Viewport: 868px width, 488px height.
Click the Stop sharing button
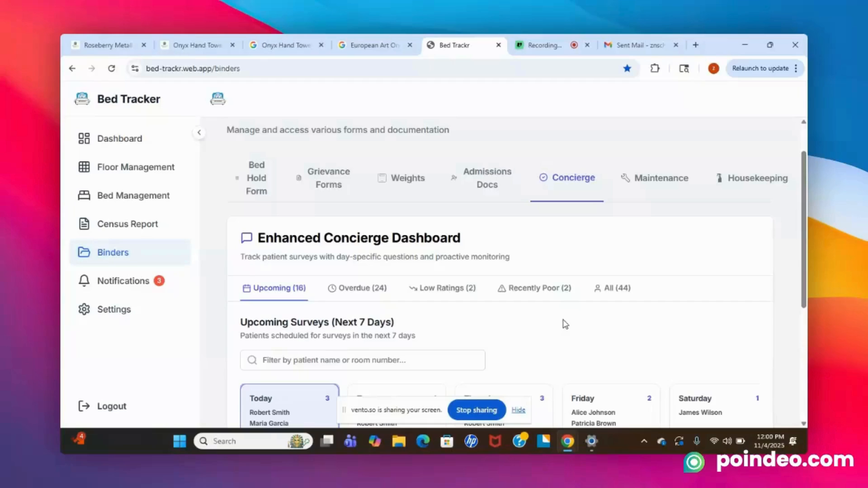coord(476,410)
